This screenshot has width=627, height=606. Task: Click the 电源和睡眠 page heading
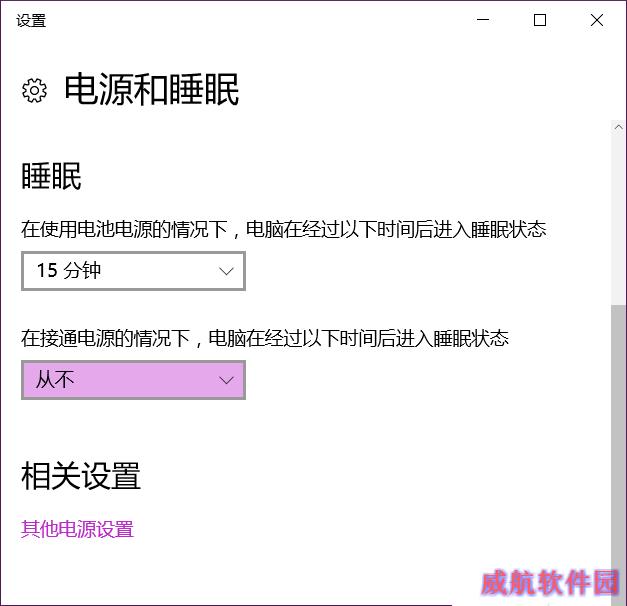(x=152, y=90)
